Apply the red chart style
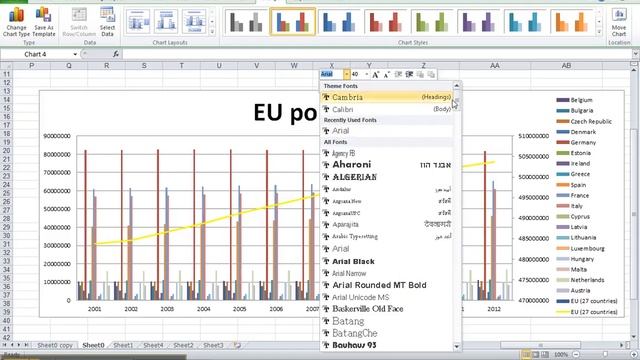Screen dimensions: 640x360 (x=385, y=22)
